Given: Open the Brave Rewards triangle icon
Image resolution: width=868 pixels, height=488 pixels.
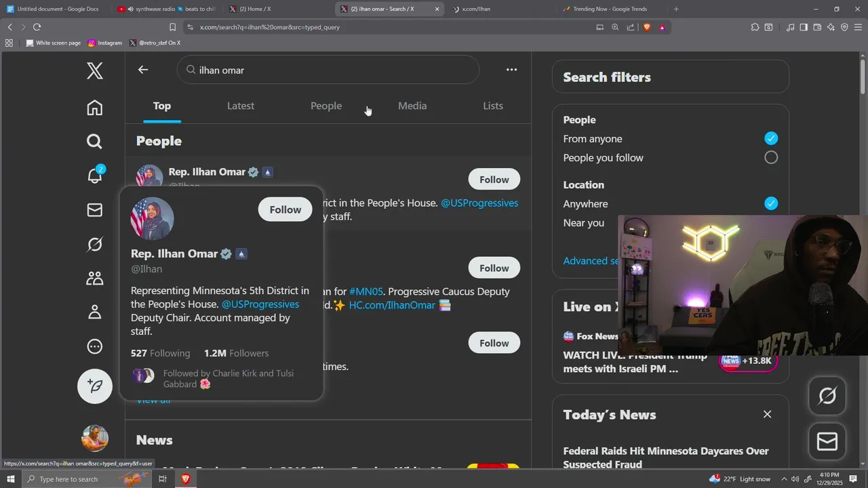Looking at the screenshot, I should click(662, 27).
